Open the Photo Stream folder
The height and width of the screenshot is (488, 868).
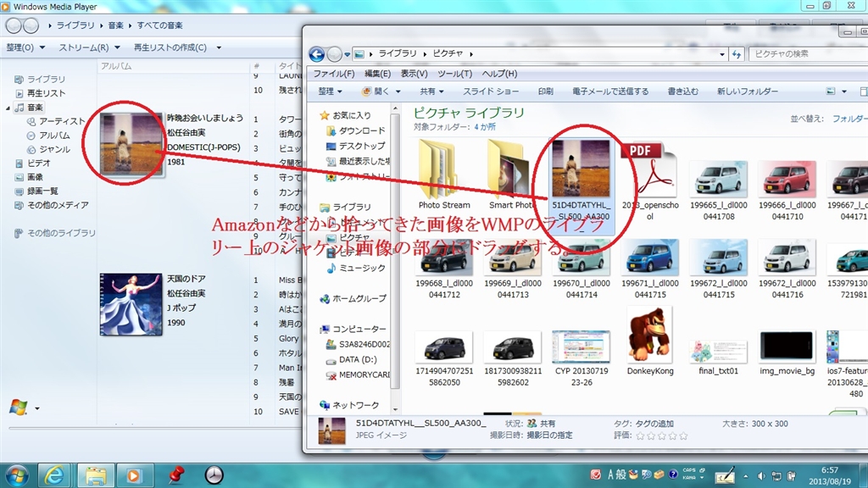tap(444, 175)
